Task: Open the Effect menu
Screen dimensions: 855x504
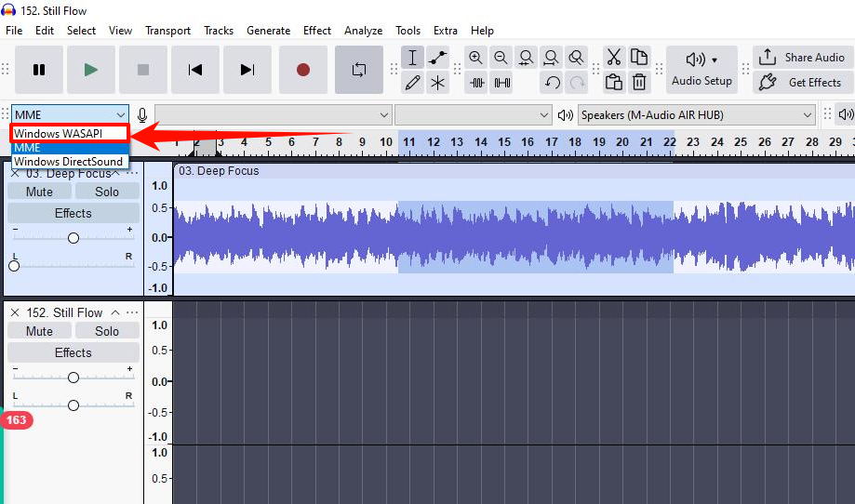Action: [317, 31]
